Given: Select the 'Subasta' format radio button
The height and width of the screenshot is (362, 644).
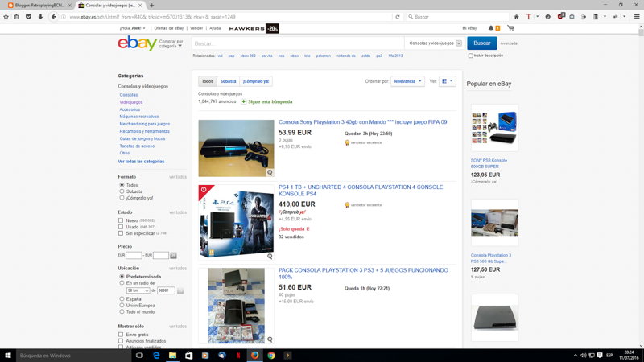Looking at the screenshot, I should [x=122, y=191].
